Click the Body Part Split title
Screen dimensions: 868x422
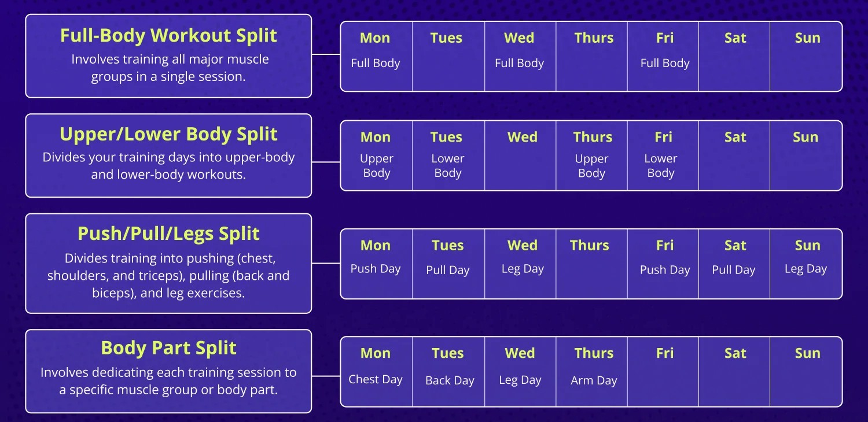click(168, 348)
